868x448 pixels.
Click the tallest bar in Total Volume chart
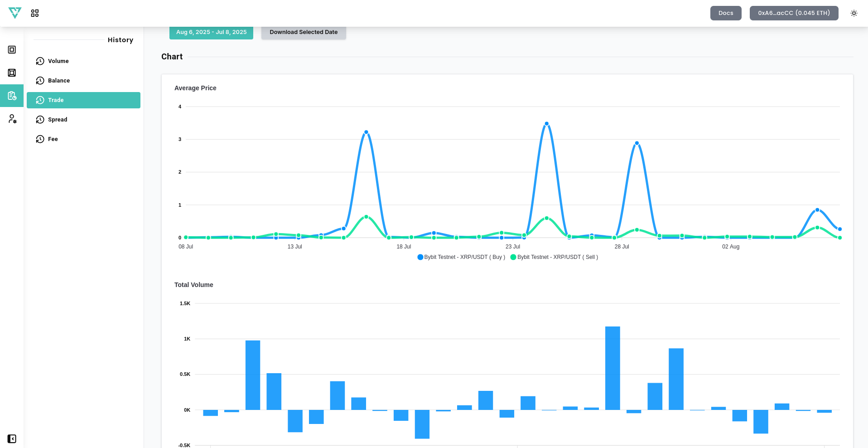(612, 368)
